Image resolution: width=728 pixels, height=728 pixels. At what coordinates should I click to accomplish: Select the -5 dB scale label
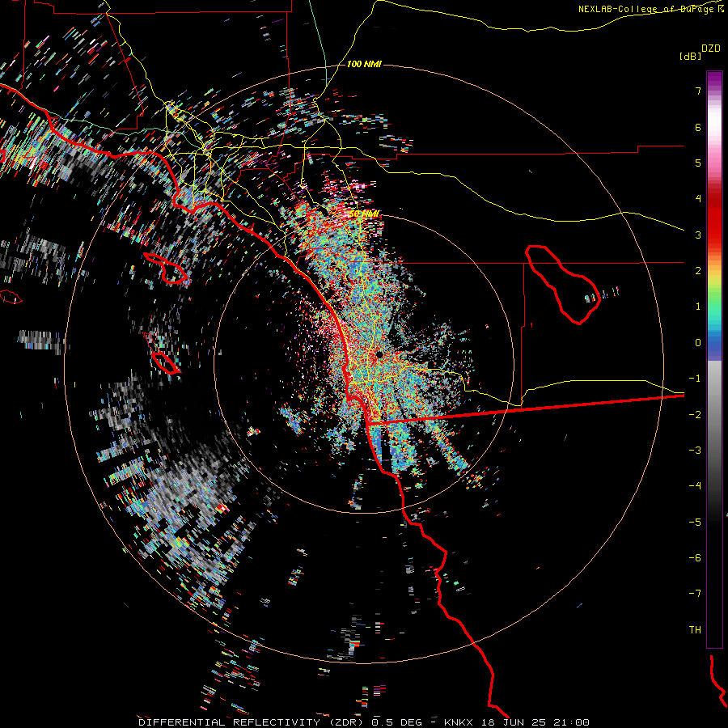click(x=695, y=523)
